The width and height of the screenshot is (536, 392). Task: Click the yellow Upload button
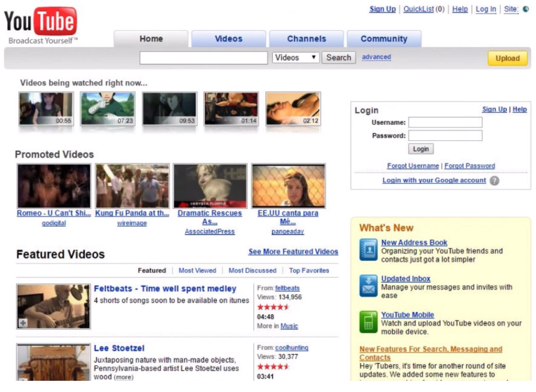pos(508,58)
